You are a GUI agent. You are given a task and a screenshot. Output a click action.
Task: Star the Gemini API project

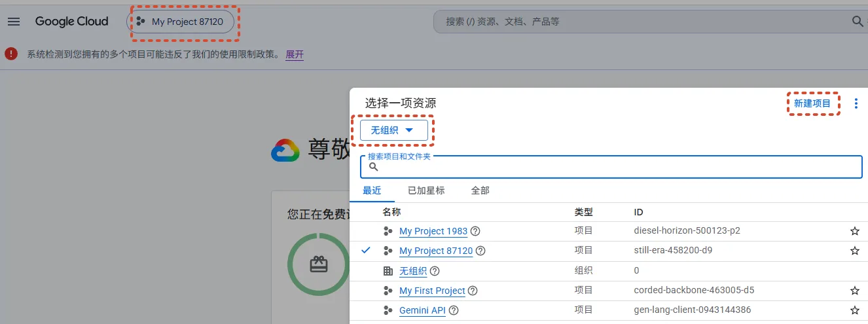coord(854,310)
